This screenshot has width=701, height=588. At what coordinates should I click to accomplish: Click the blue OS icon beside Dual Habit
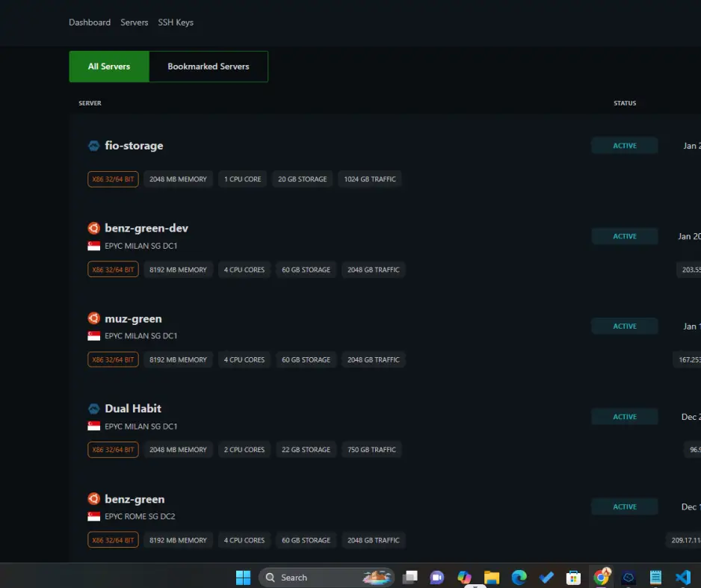point(93,409)
